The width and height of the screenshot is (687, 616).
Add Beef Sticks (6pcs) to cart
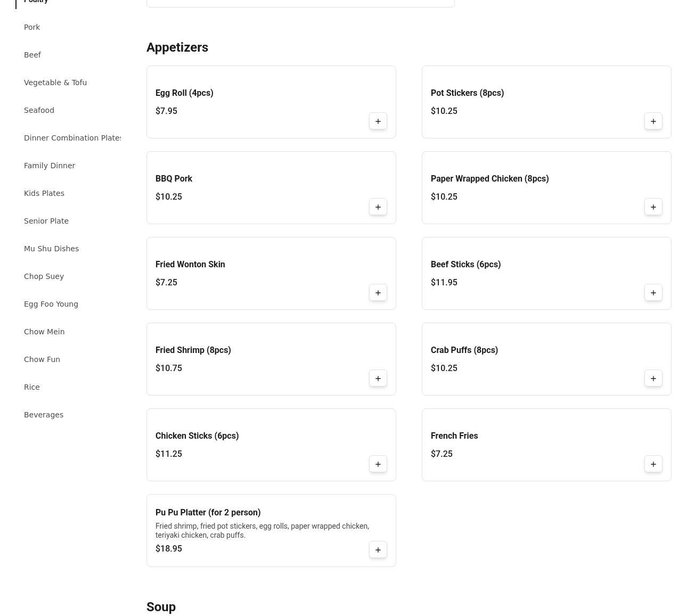(x=653, y=293)
